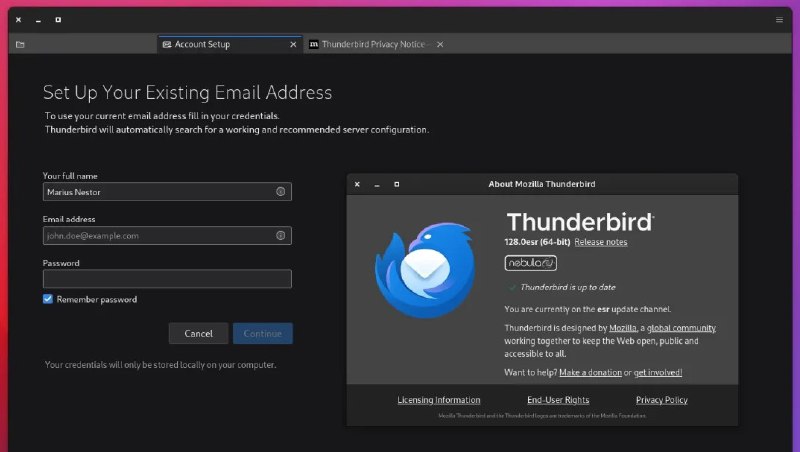Follow the Mozilla link in the About dialog
Viewport: 800px width, 452px height.
tap(622, 328)
